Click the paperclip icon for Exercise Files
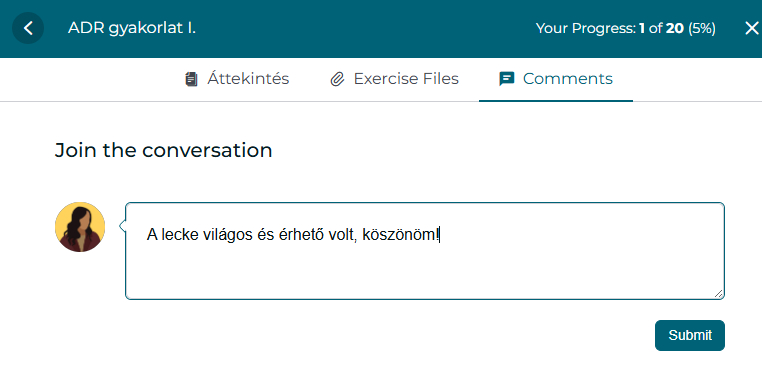 point(337,79)
